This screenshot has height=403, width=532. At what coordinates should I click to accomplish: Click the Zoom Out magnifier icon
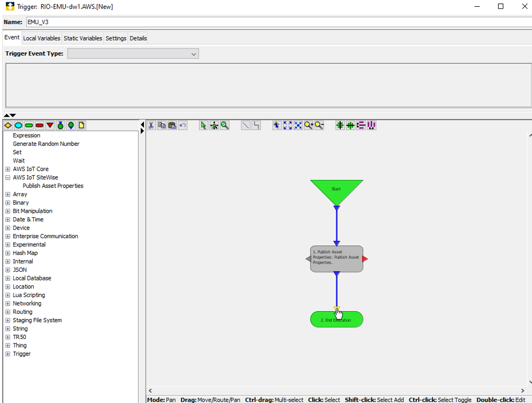click(319, 126)
